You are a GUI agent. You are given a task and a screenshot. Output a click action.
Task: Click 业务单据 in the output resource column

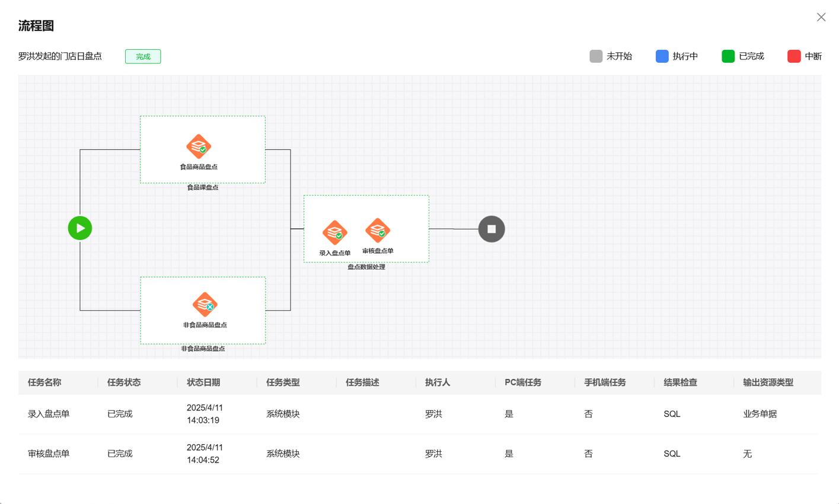[x=760, y=414]
